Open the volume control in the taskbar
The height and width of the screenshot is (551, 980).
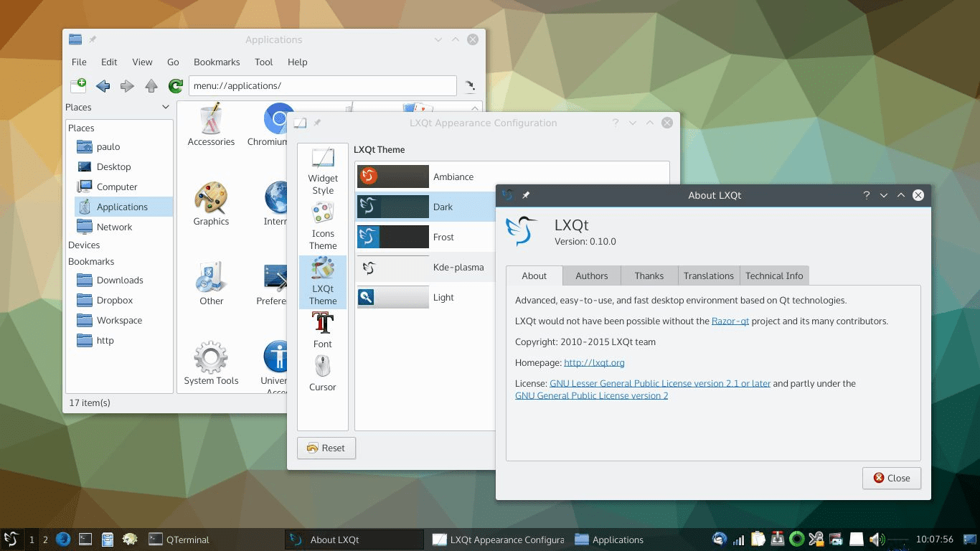click(876, 539)
